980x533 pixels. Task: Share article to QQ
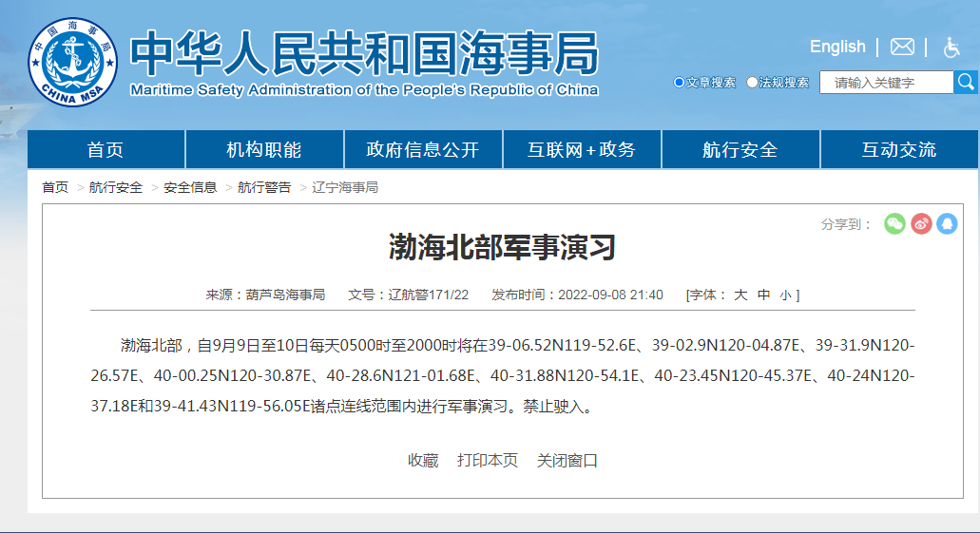tap(947, 223)
